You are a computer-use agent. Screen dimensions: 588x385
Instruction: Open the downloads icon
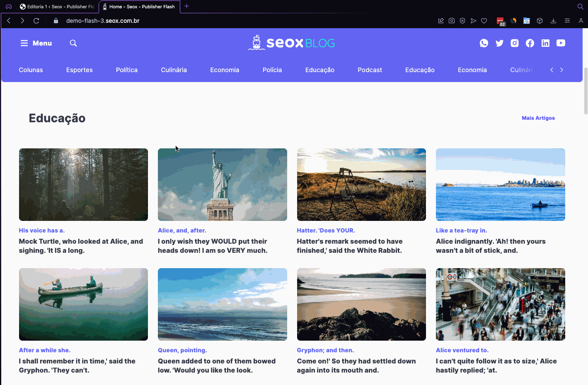[x=553, y=21]
